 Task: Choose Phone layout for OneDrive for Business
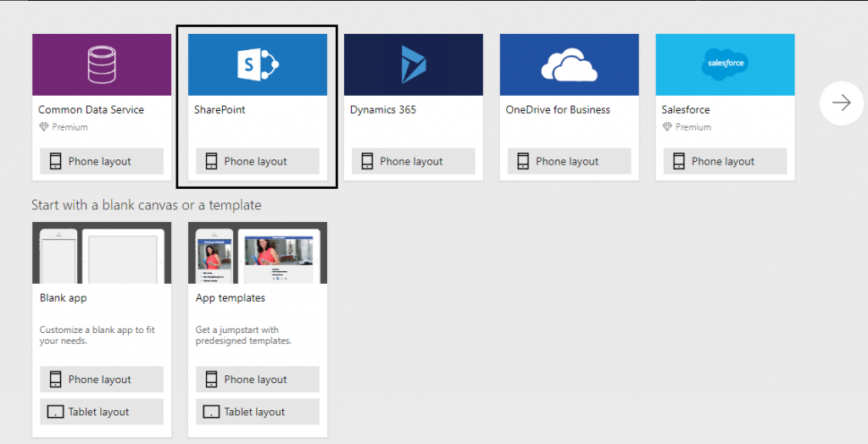569,161
